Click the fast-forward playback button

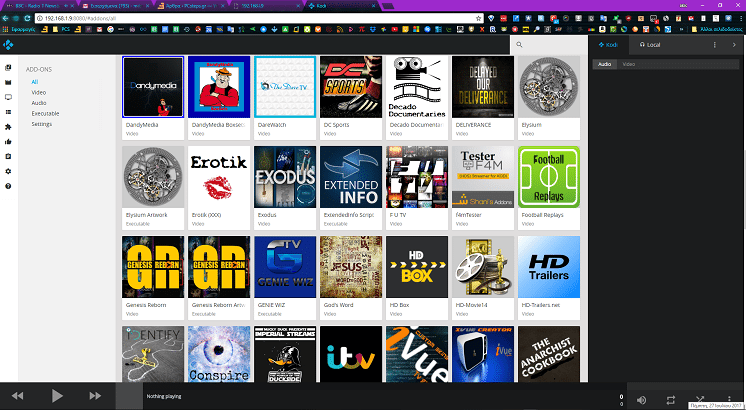pyautogui.click(x=95, y=396)
